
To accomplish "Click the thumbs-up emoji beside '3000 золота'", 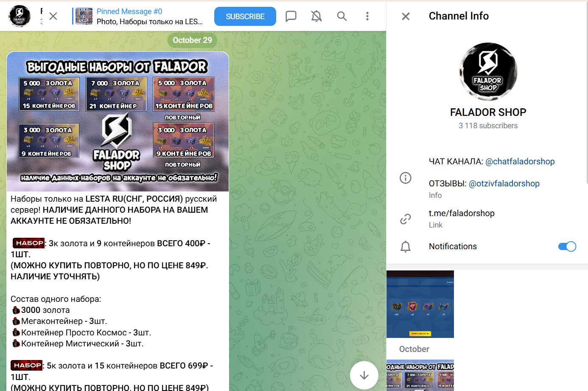I will 16,310.
